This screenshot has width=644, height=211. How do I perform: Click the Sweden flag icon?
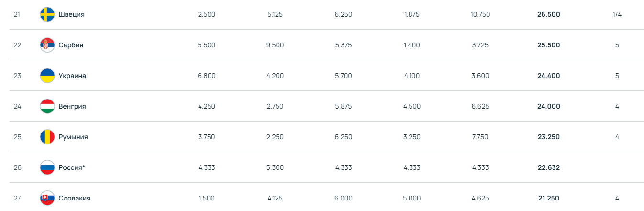47,14
